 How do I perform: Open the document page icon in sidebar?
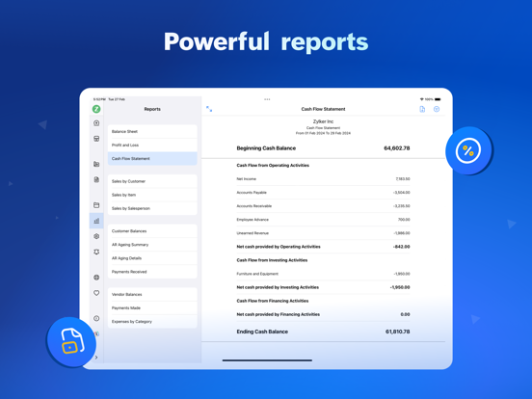tap(96, 179)
